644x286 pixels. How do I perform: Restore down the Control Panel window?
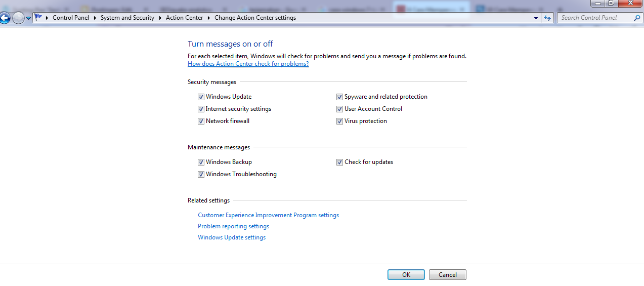click(611, 3)
